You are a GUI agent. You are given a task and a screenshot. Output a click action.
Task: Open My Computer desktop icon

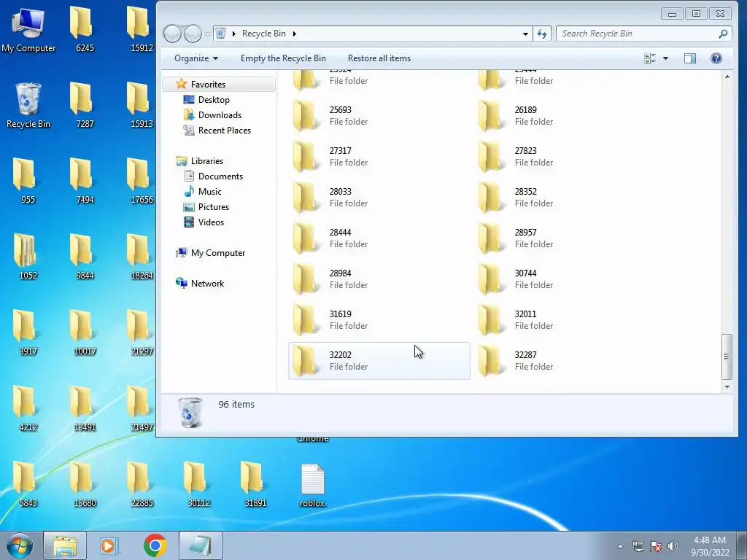[x=28, y=30]
